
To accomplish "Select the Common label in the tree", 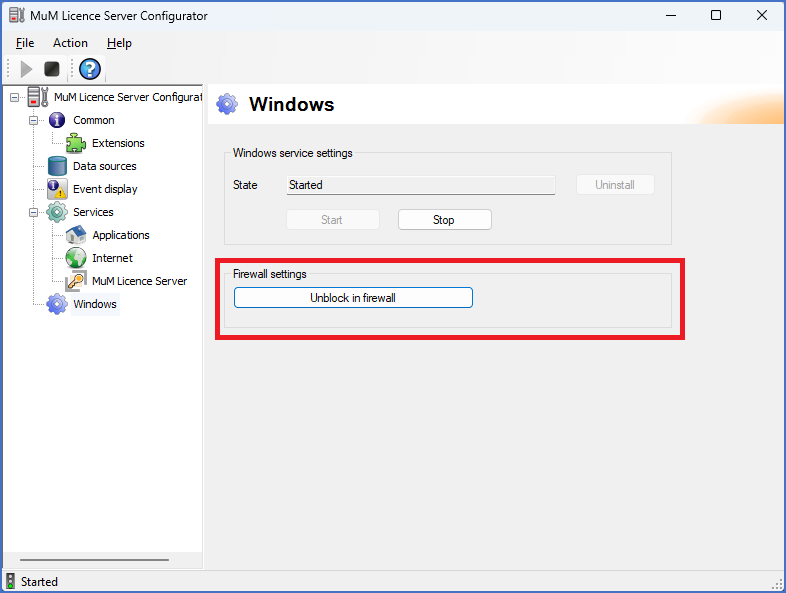I will [x=94, y=120].
